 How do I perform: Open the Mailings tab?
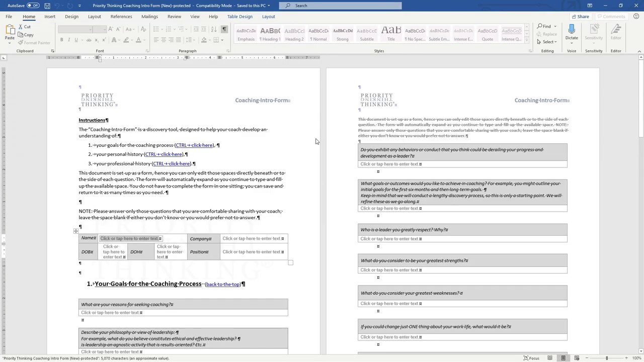click(x=149, y=17)
